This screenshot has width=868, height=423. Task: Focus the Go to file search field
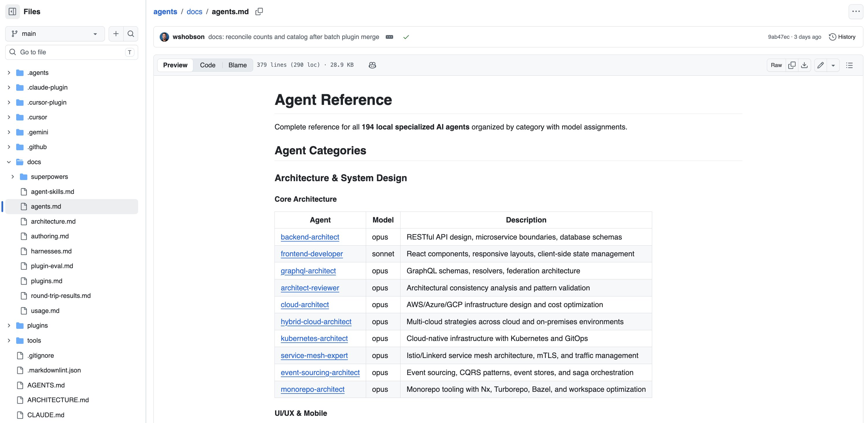(x=72, y=52)
